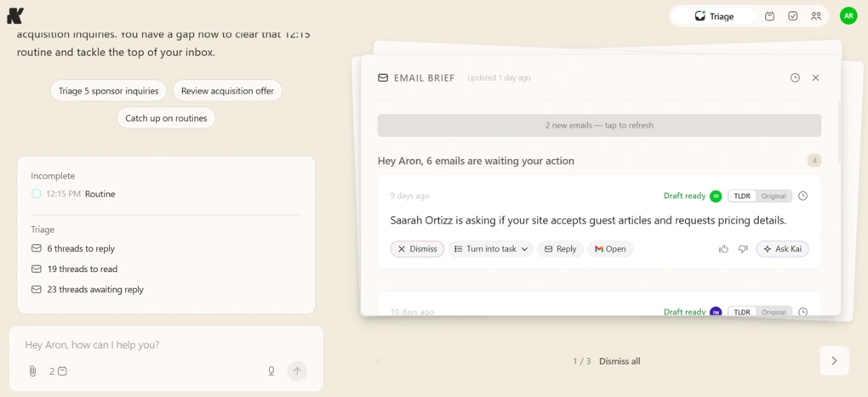The height and width of the screenshot is (397, 868).
Task: Open the calendar icon in top navigation
Action: click(769, 16)
